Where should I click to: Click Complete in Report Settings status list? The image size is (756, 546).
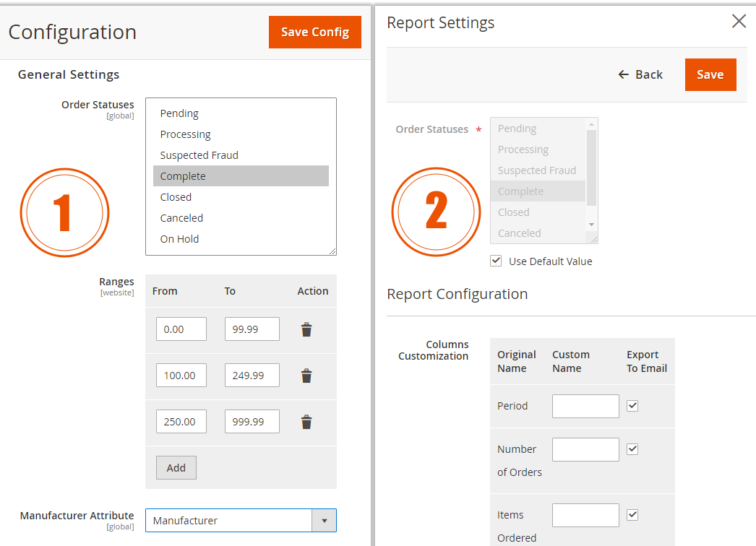538,191
